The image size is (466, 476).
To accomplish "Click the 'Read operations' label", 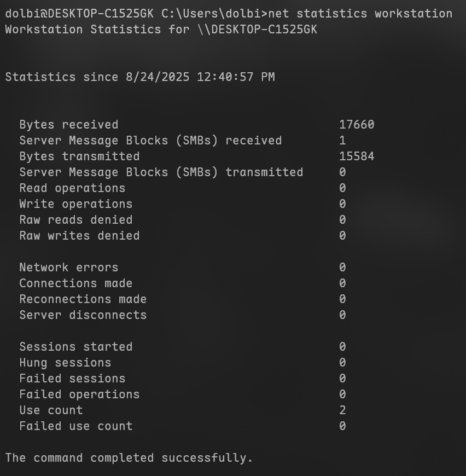I will pyautogui.click(x=72, y=188).
